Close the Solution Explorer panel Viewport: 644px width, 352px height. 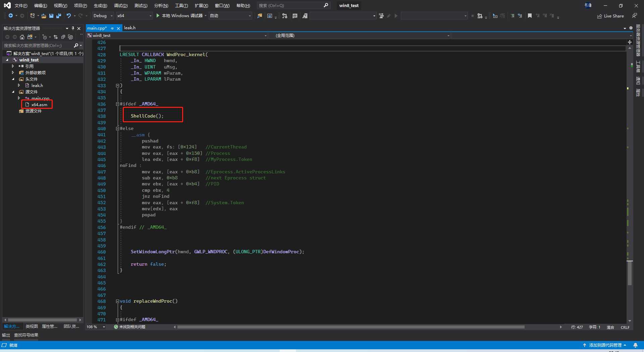pos(79,28)
